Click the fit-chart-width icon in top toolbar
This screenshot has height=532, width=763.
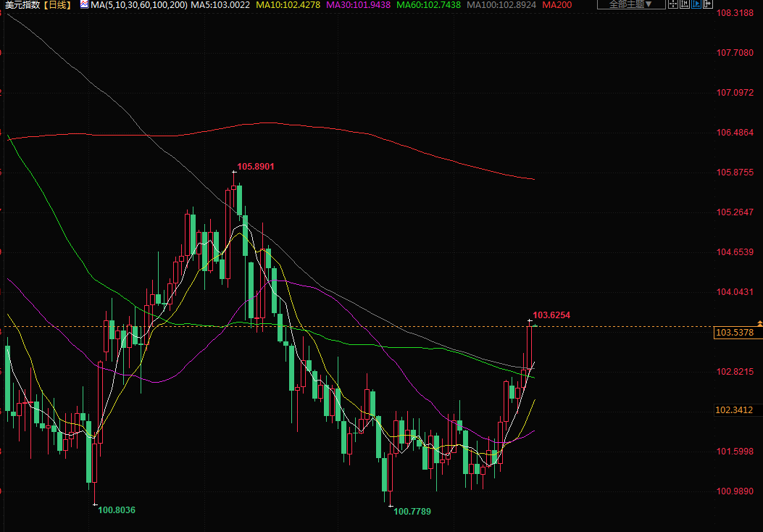(685, 4)
